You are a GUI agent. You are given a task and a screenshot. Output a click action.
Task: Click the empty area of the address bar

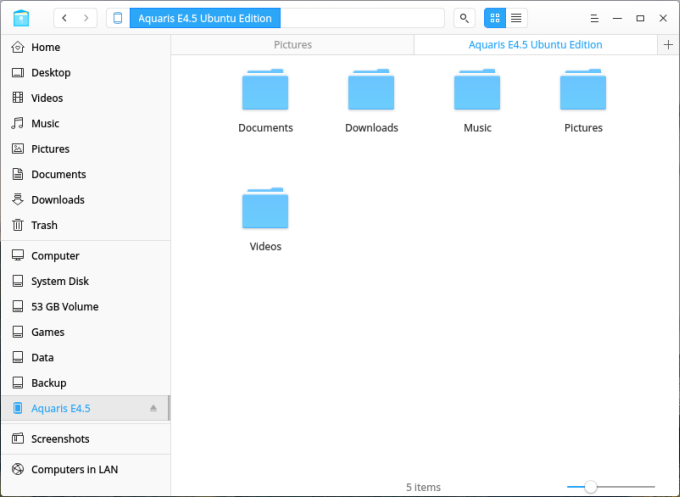[362, 18]
